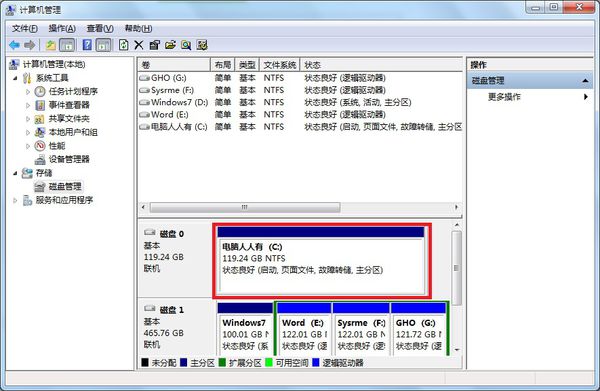The height and width of the screenshot is (391, 600).
Task: Select the Sysrme (F:) partition block
Action: click(361, 329)
